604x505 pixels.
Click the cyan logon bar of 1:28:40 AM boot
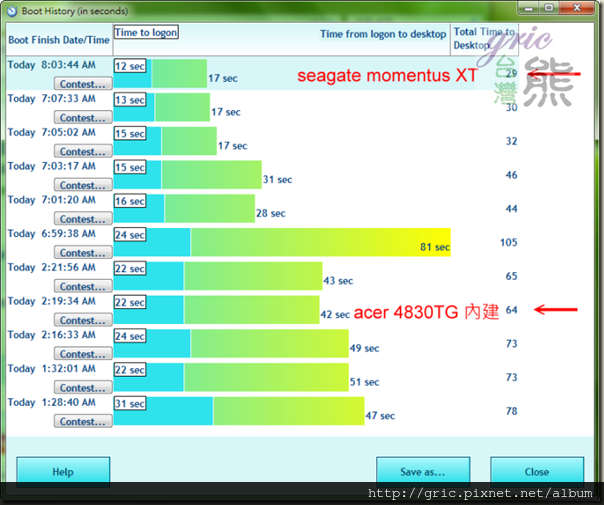[x=163, y=411]
